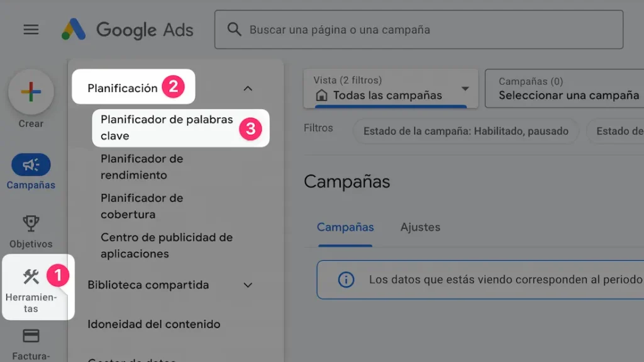Viewport: 644px width, 362px height.
Task: Click the info icon in the notice banner
Action: 346,280
